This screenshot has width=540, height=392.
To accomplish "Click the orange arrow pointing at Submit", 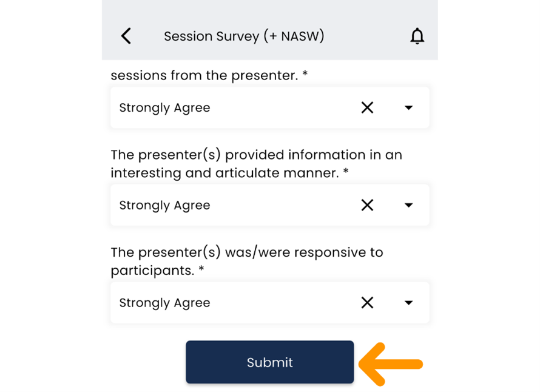I will (390, 364).
